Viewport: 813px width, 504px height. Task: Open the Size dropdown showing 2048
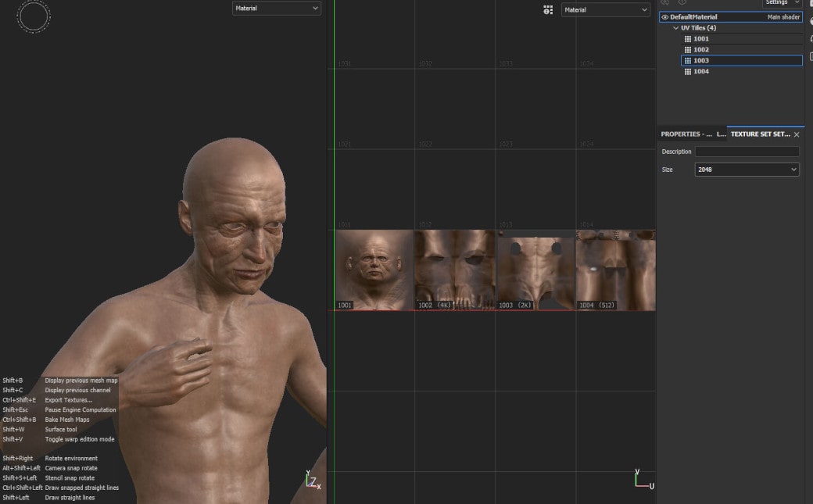(x=746, y=169)
